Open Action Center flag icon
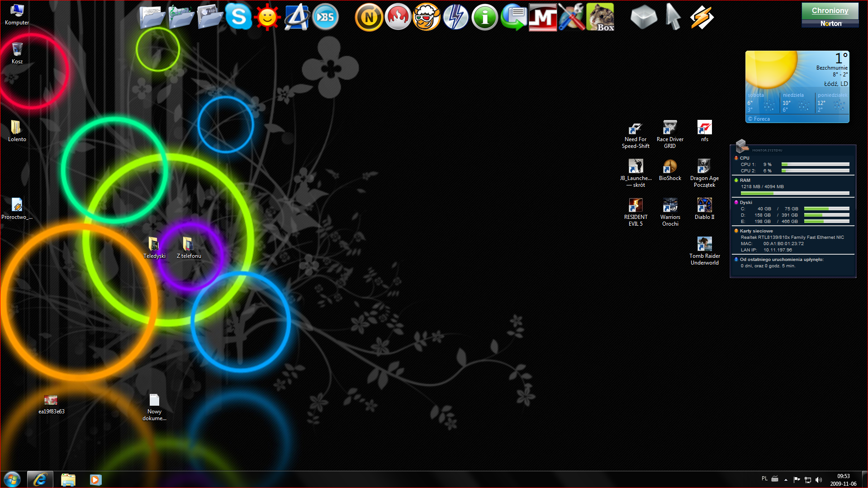The height and width of the screenshot is (488, 868). point(797,479)
